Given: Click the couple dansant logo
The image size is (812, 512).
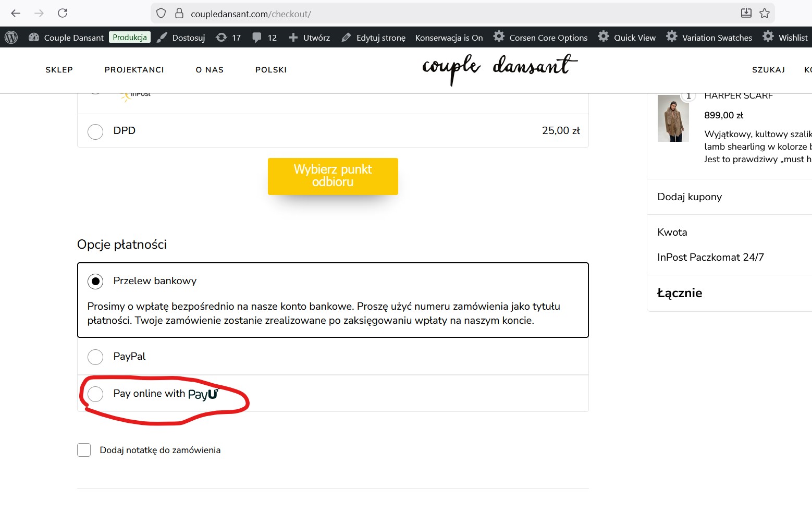Looking at the screenshot, I should click(499, 69).
